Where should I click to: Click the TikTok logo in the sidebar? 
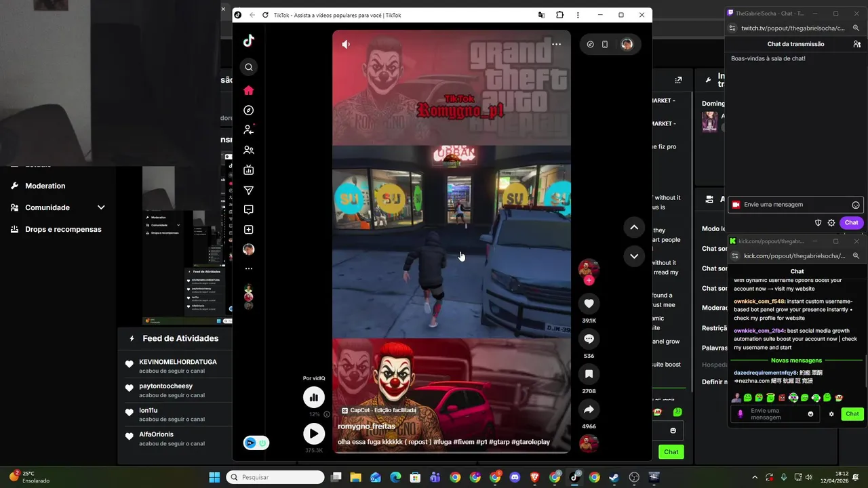[249, 41]
